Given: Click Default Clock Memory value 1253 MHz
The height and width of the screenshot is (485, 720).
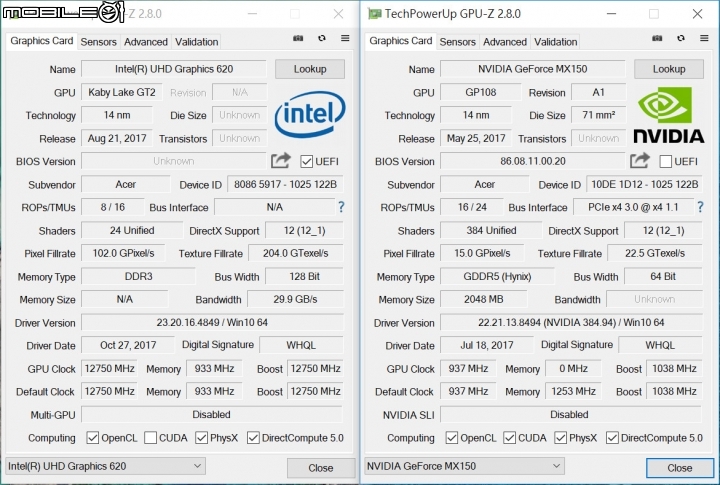Looking at the screenshot, I should pos(573,391).
